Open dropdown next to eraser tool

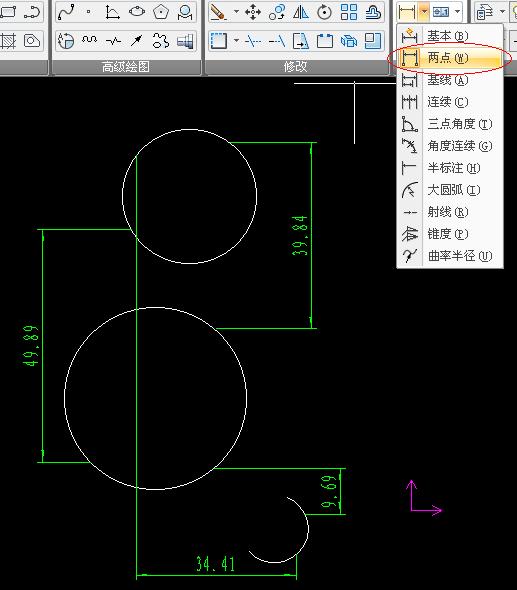pyautogui.click(x=236, y=12)
